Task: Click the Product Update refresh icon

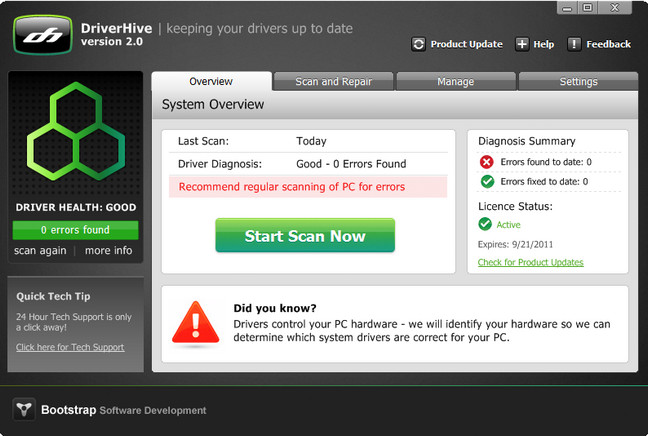Action: [x=418, y=44]
